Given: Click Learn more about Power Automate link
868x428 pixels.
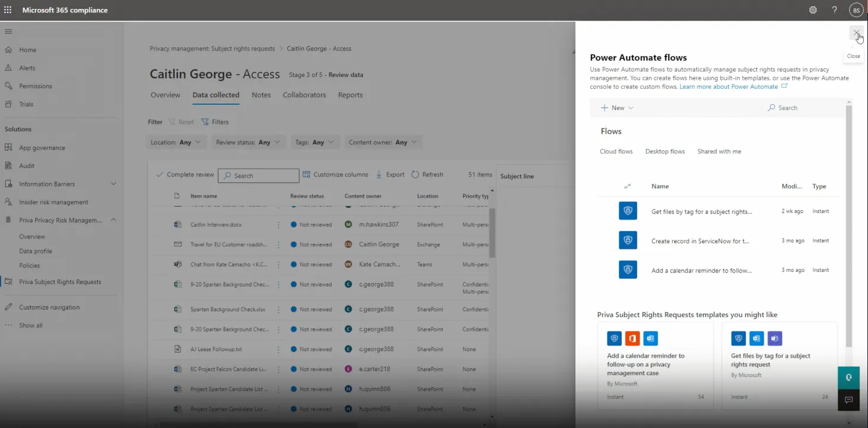Looking at the screenshot, I should click(x=728, y=86).
